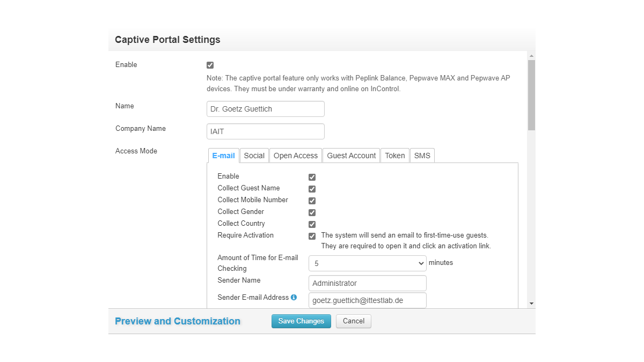644x362 pixels.
Task: Click the vertical scrollbar thumb
Action: coord(531,94)
